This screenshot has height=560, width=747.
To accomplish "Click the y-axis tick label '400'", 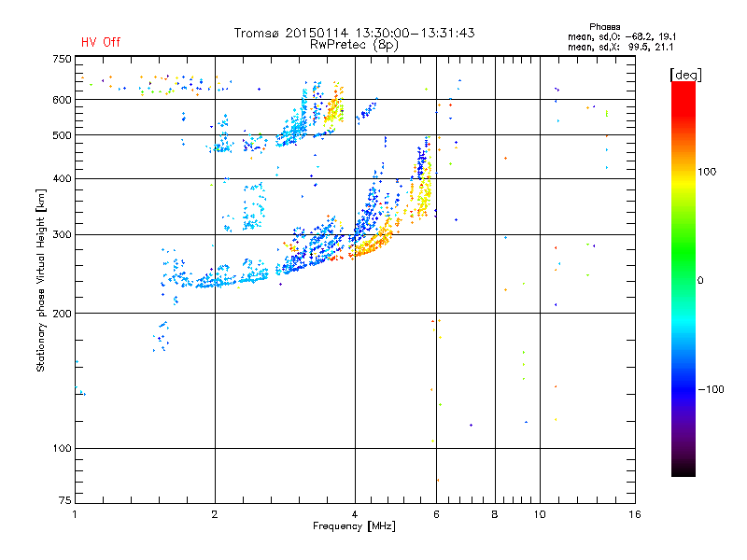I will coord(62,178).
